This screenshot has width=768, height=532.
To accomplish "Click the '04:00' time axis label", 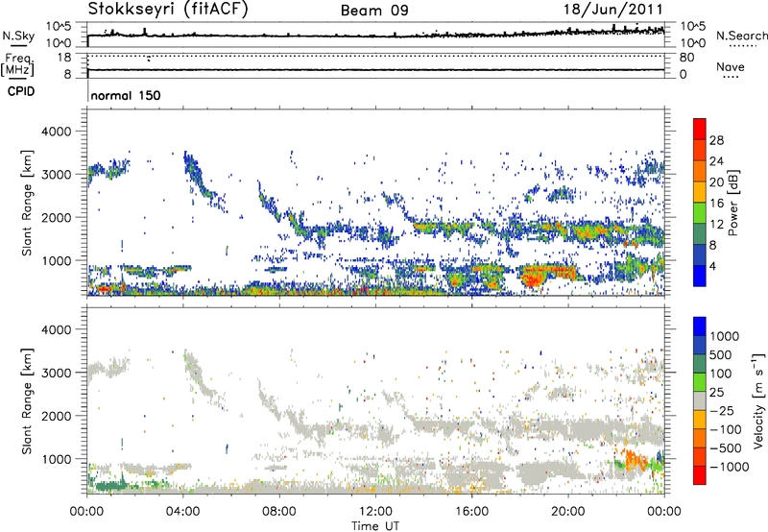I will point(182,512).
